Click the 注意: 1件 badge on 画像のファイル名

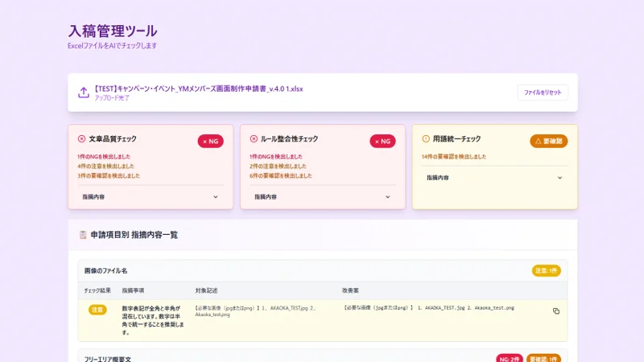[x=547, y=270]
